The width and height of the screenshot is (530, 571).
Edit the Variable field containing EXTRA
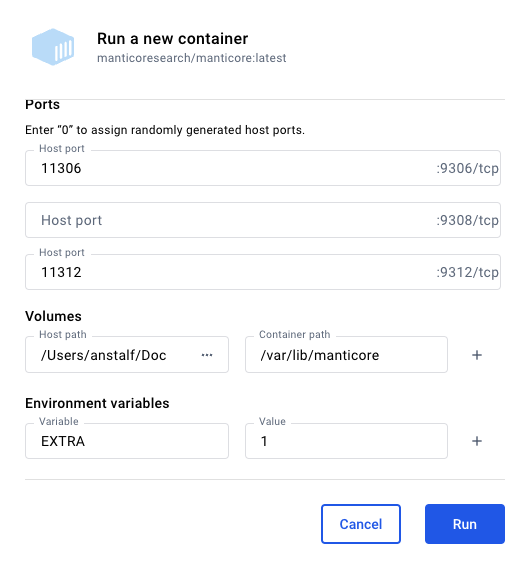[x=127, y=441]
